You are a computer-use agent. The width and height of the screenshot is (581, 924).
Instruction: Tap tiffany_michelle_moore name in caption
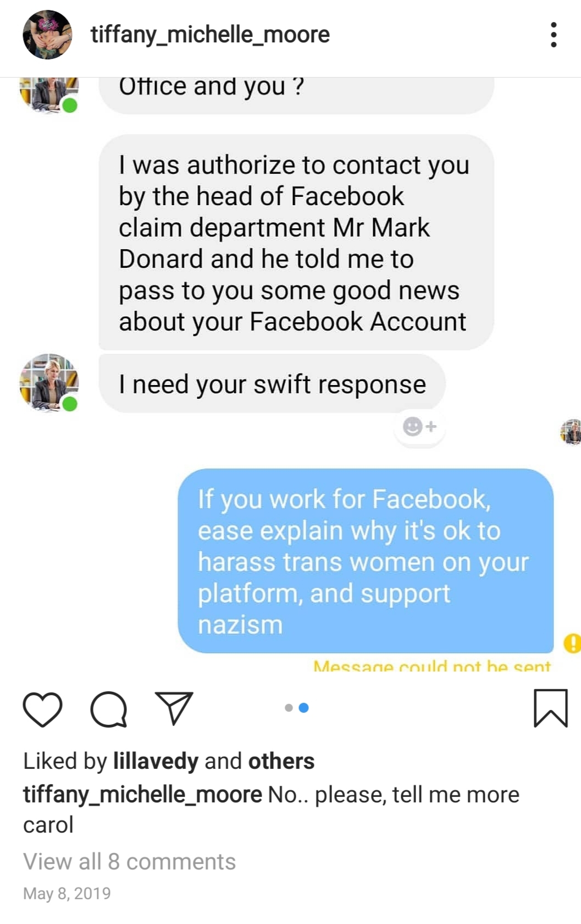pos(142,795)
